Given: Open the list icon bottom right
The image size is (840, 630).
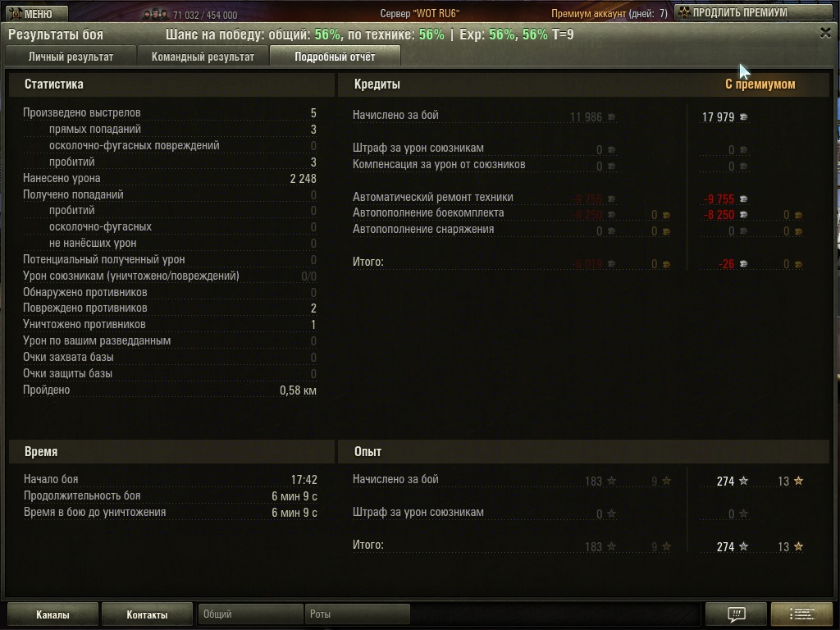Looking at the screenshot, I should coord(801,614).
